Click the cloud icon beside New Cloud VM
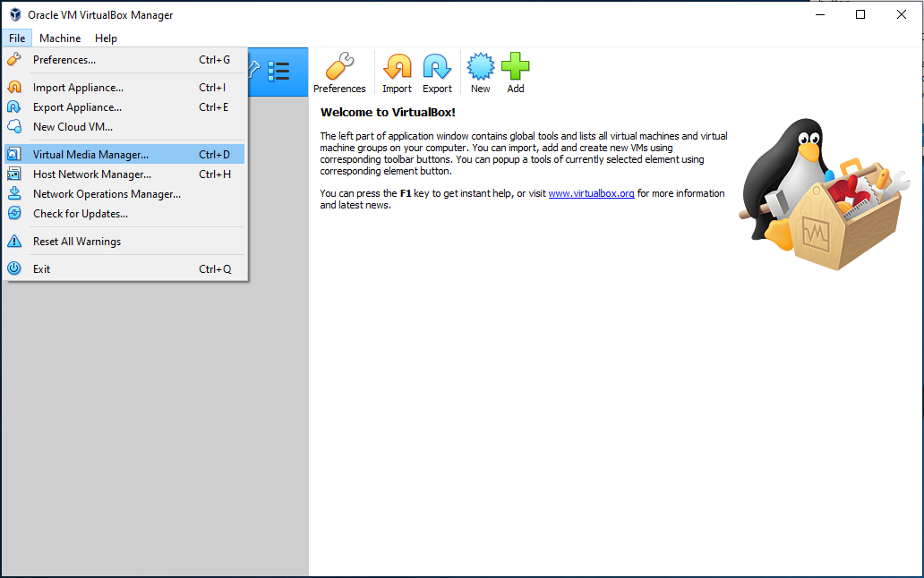The image size is (924, 578). tap(14, 126)
